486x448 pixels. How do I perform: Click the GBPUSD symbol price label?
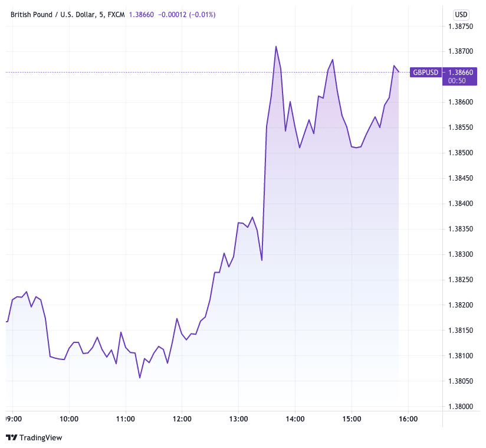coord(425,72)
